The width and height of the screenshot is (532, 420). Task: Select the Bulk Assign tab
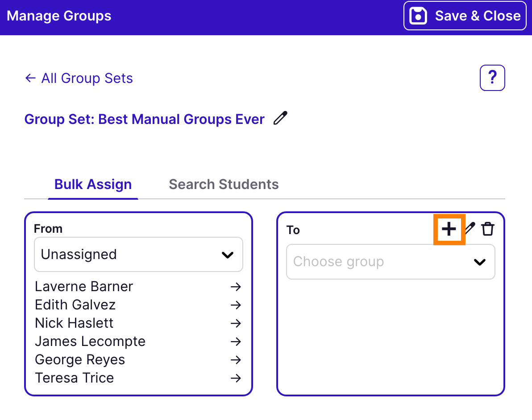pos(92,184)
